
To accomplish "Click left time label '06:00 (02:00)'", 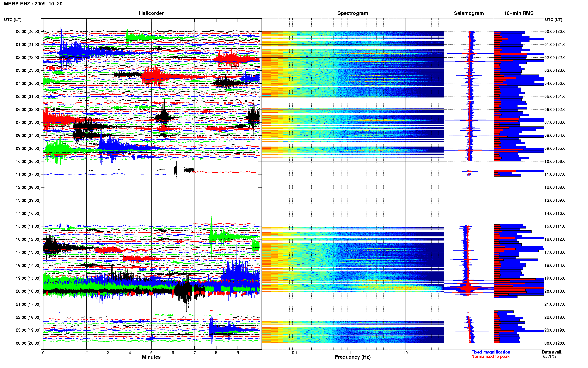I will coord(28,109).
